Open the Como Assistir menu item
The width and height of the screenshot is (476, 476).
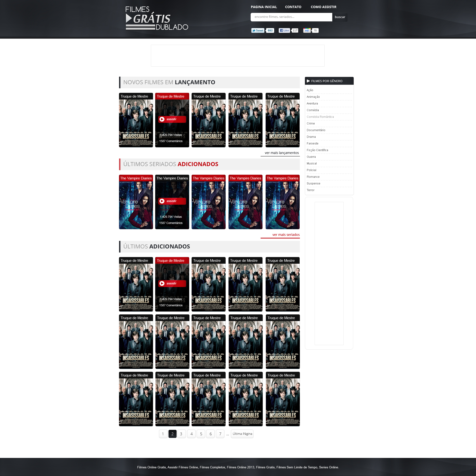pos(323,7)
